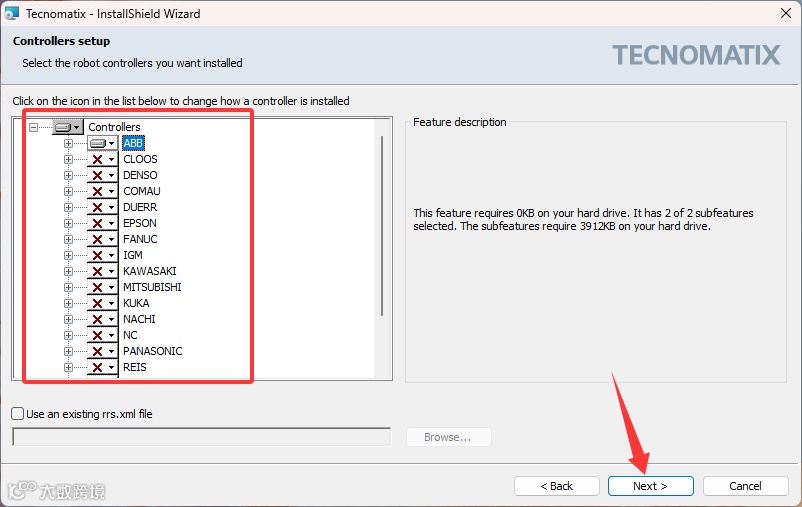Expand the DUERR tree node
Viewport: 802px width, 507px height.
click(x=68, y=207)
